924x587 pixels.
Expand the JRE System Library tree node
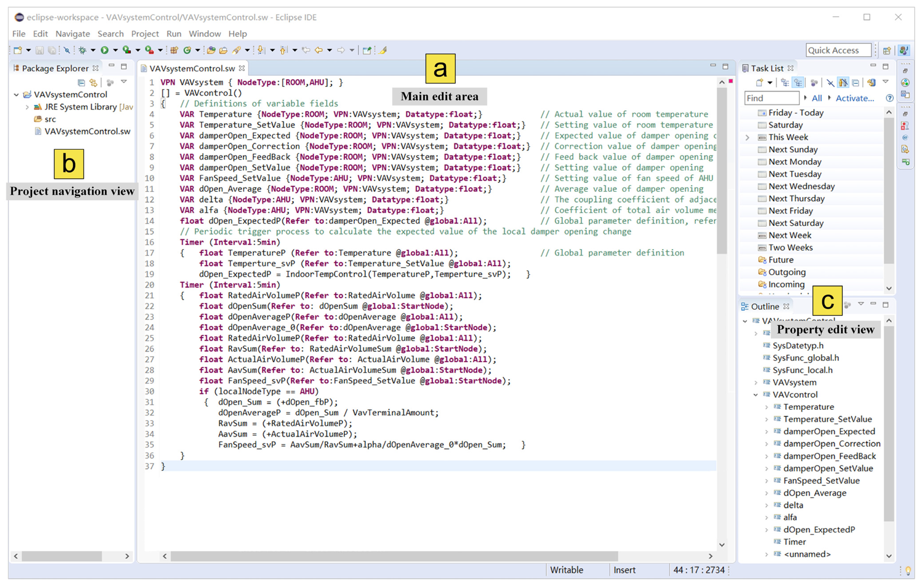[27, 107]
